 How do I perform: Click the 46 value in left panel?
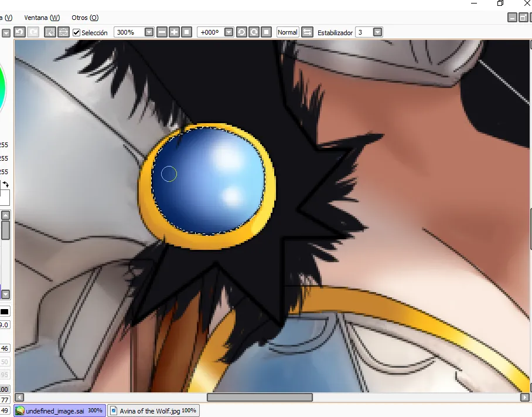(x=5, y=348)
